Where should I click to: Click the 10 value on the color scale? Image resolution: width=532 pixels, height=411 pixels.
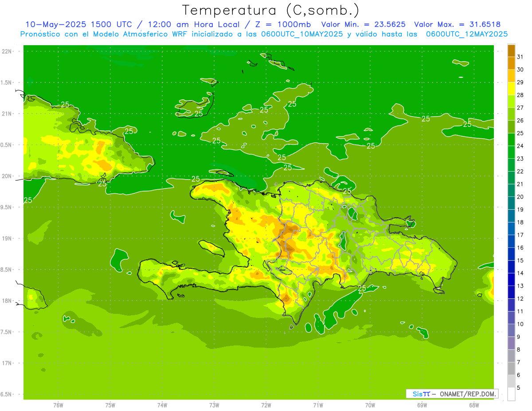click(520, 324)
